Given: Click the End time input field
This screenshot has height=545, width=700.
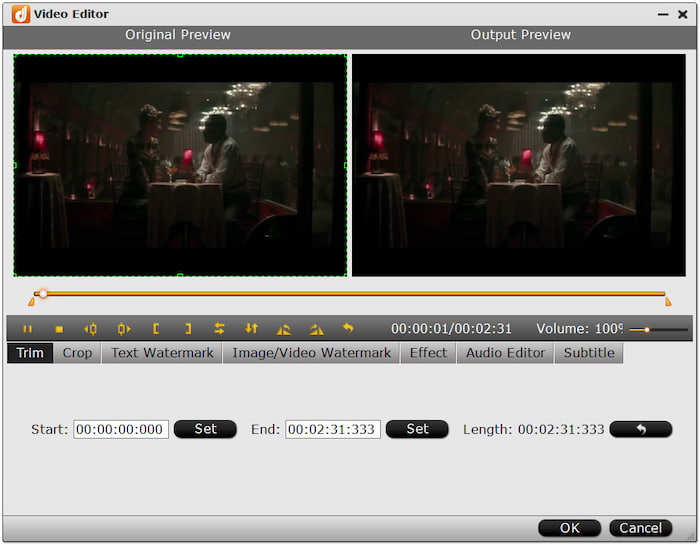Looking at the screenshot, I should pos(333,429).
